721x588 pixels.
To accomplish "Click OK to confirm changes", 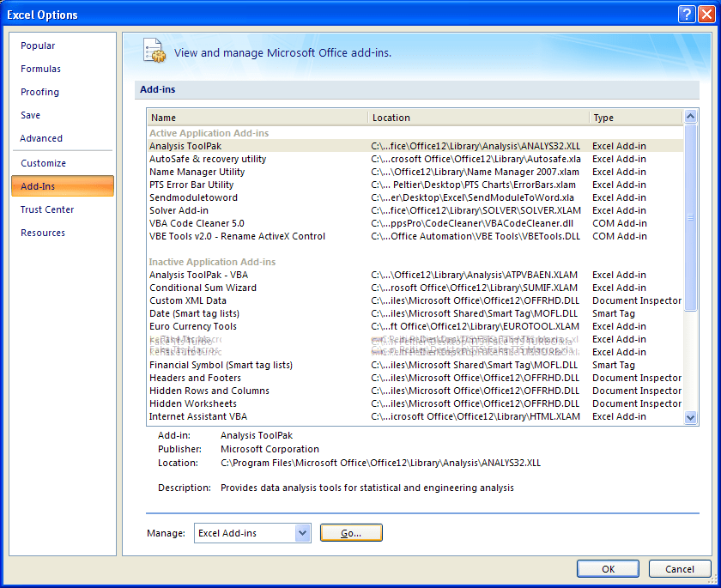I will click(x=608, y=568).
